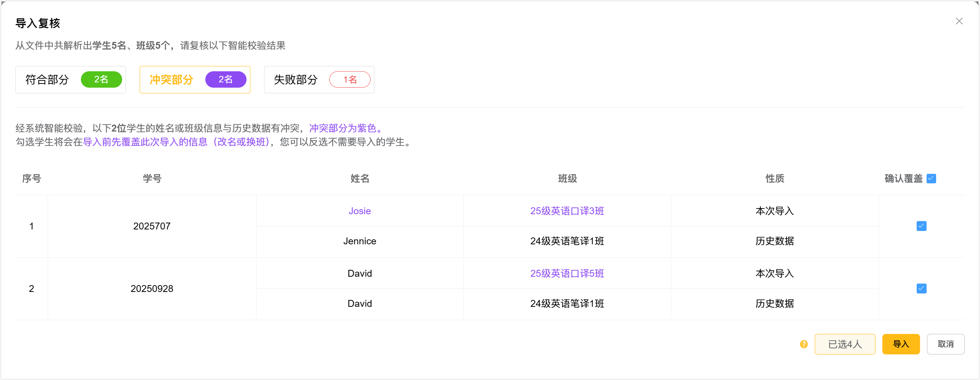The image size is (980, 380).
Task: Click the 已选4人 selection summary button
Action: [x=845, y=344]
